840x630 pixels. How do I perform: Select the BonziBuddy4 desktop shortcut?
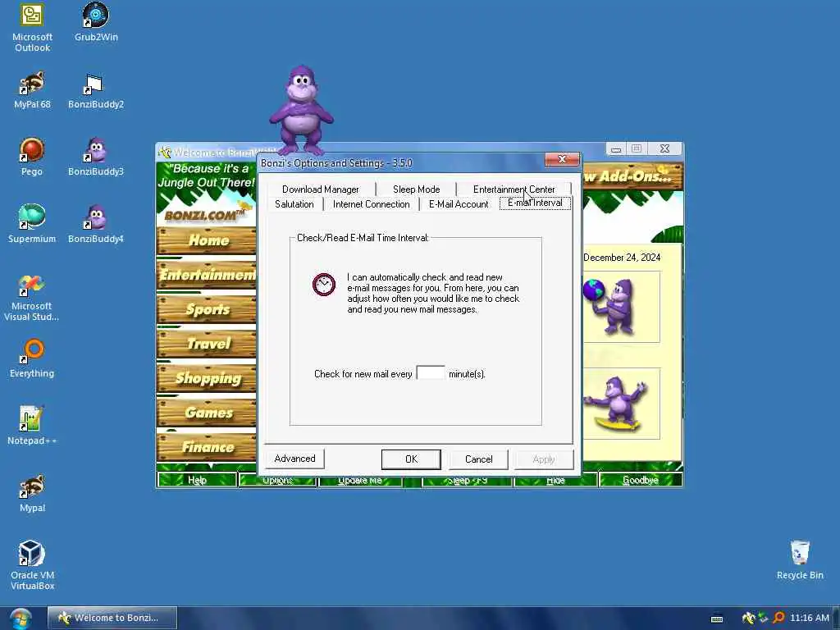coord(96,224)
